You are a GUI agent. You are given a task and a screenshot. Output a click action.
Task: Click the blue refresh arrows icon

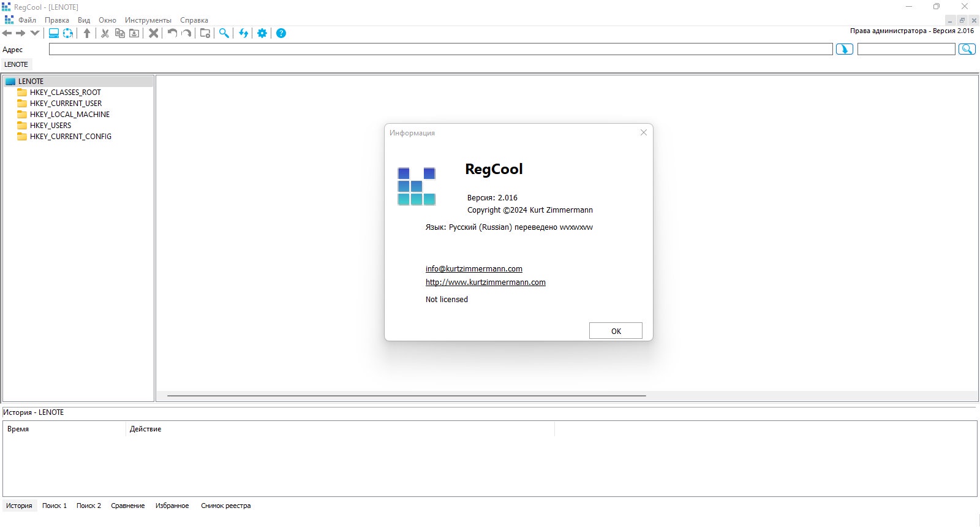(x=244, y=33)
